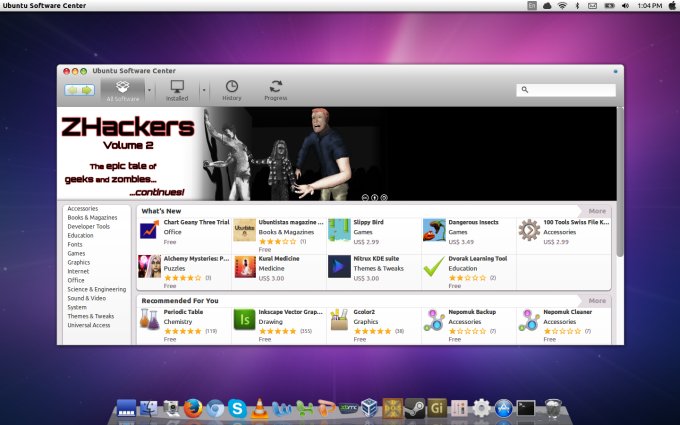Go forward with the right arrow button

pos(87,90)
